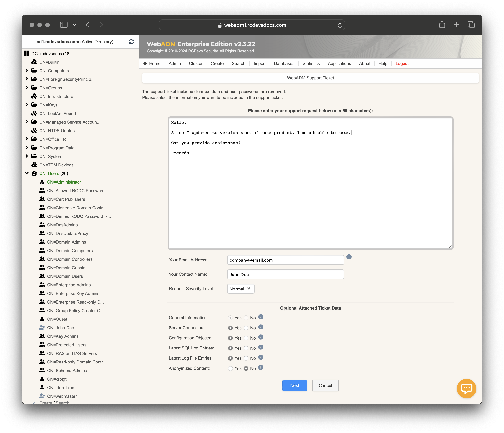Click the Admin menu icon

(174, 63)
